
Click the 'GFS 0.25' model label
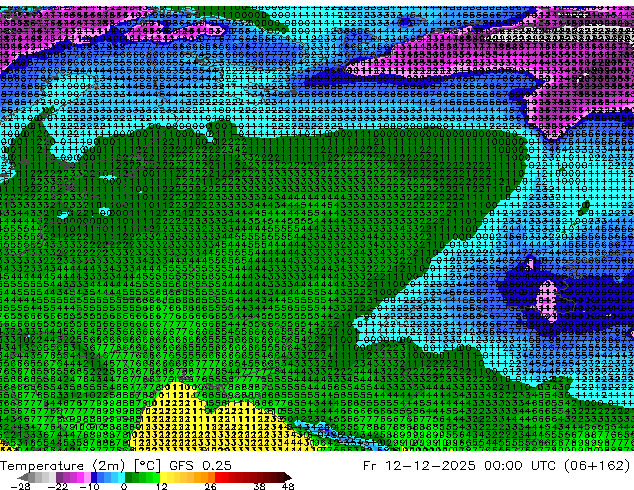point(201,466)
